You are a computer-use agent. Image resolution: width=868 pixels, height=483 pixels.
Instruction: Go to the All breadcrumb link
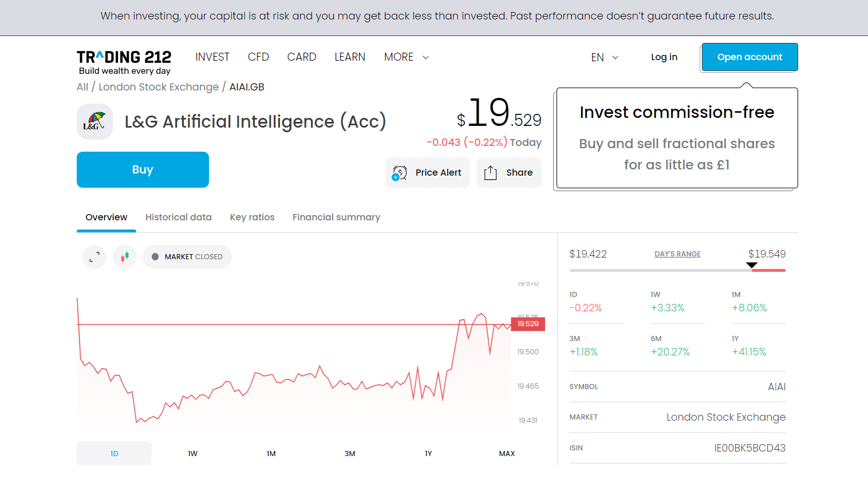tap(82, 87)
